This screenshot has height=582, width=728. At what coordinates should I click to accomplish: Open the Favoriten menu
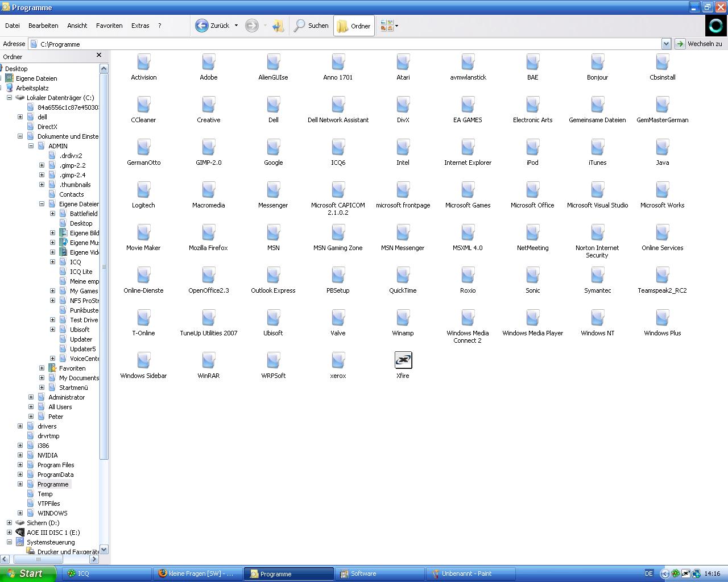pyautogui.click(x=109, y=26)
